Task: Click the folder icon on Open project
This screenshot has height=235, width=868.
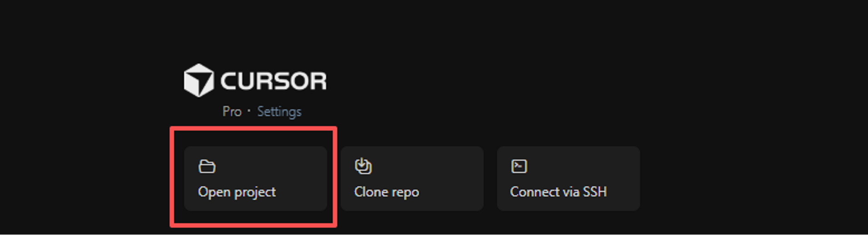Action: (207, 166)
